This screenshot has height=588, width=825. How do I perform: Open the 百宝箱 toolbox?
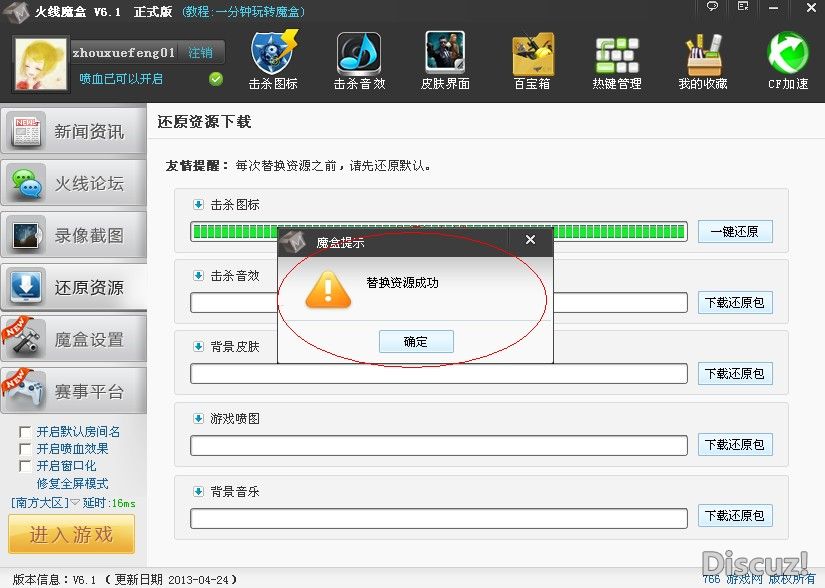click(x=532, y=61)
